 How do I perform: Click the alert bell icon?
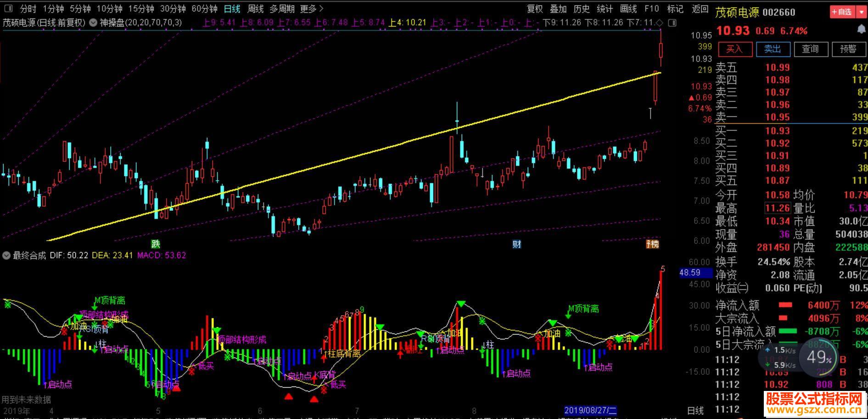coord(862,29)
